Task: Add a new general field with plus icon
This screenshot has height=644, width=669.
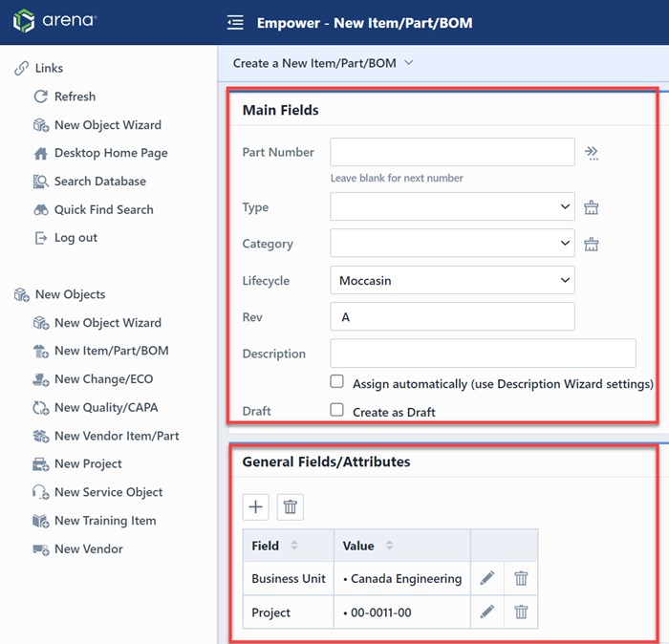Action: point(256,507)
